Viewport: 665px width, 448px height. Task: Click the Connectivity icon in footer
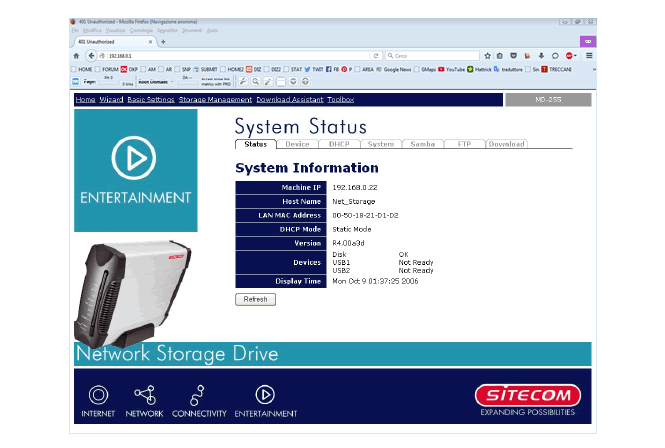coord(198,394)
